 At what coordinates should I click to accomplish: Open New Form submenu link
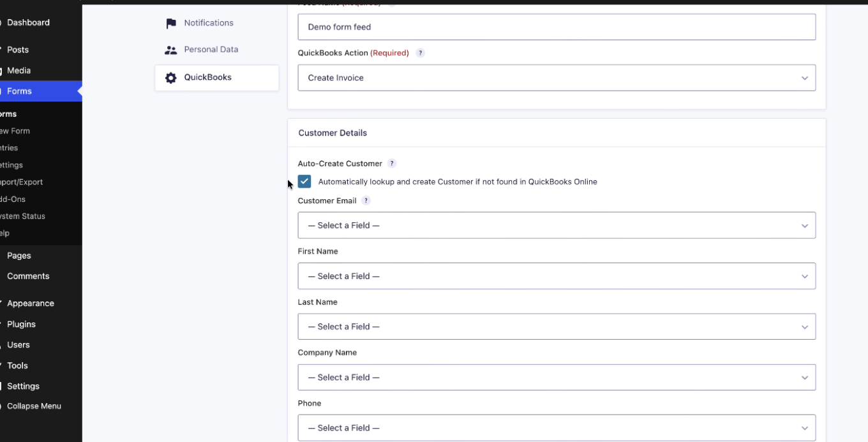pos(15,131)
